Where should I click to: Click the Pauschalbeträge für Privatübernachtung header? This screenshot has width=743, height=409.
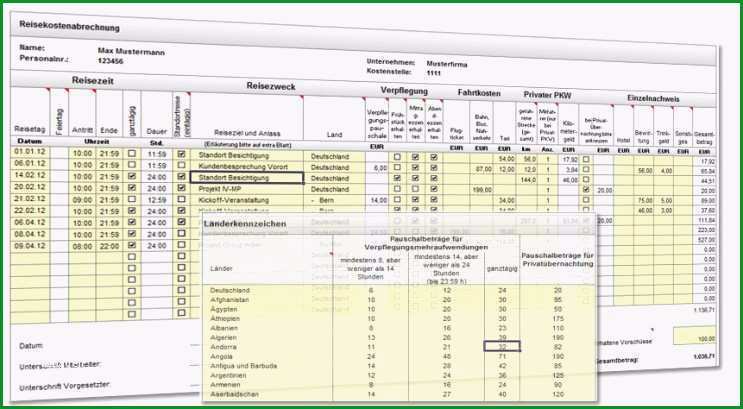coord(557,259)
